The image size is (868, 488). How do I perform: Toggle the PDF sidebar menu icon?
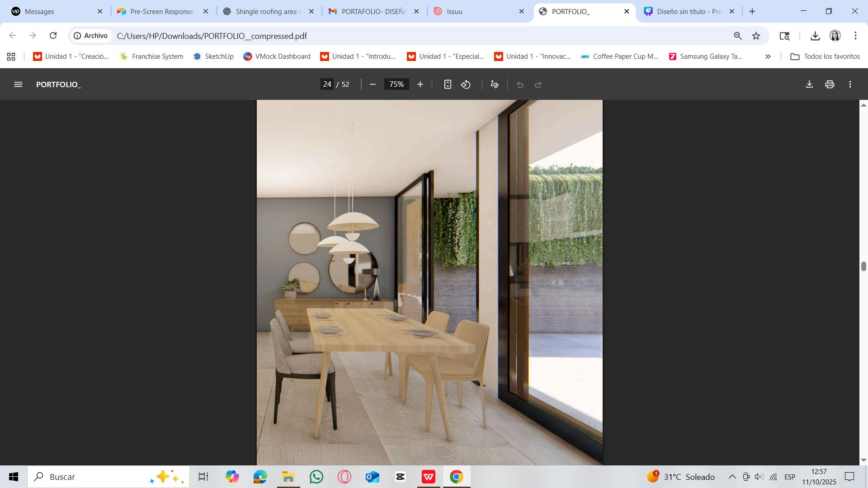18,84
